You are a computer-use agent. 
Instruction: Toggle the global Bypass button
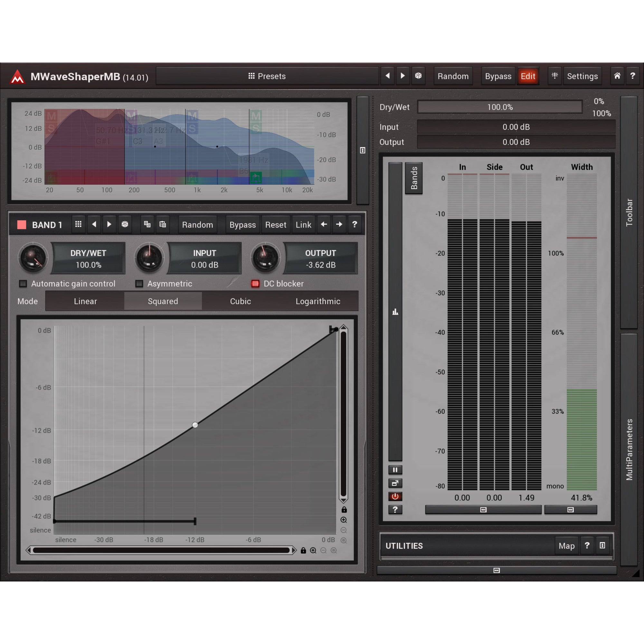[498, 76]
